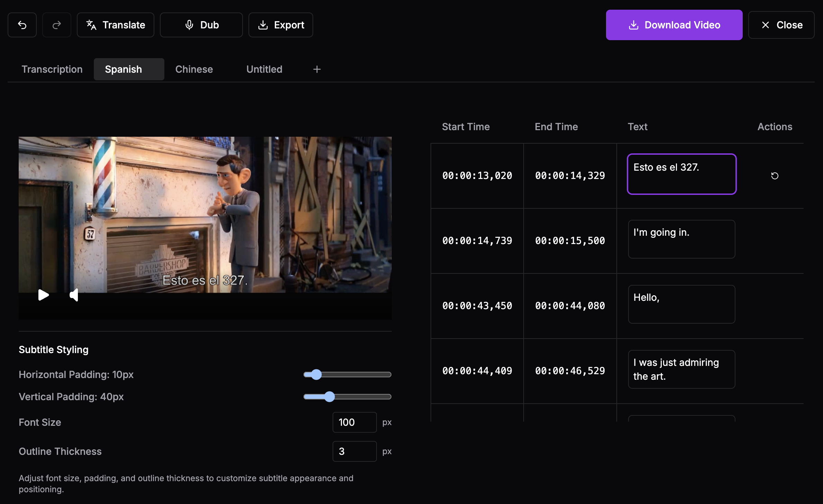
Task: Add a new language tab with plus icon
Action: coord(317,69)
